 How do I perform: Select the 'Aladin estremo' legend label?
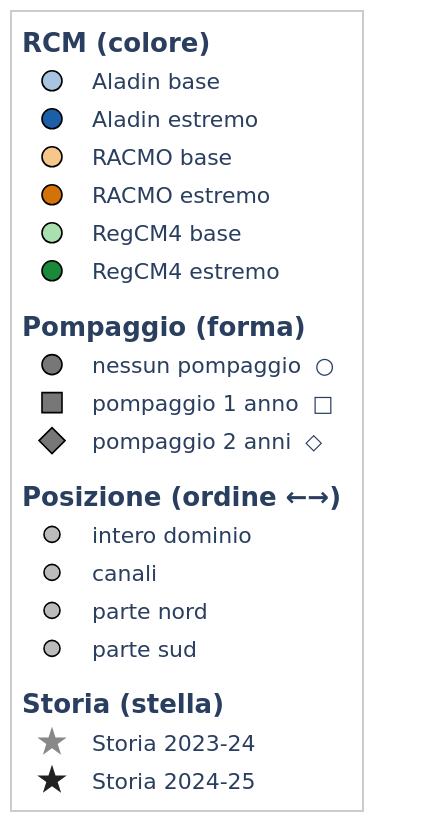tap(175, 120)
